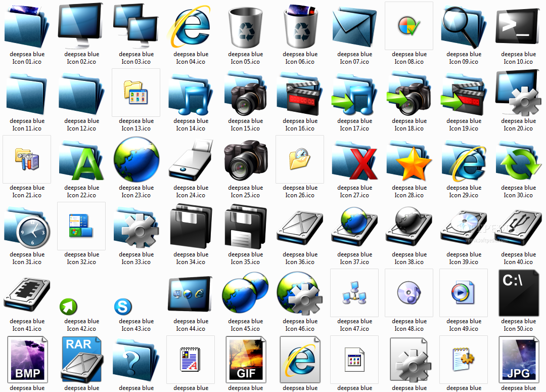Click the network computers Icon 47.ico
The width and height of the screenshot is (546, 392).
pos(354,293)
